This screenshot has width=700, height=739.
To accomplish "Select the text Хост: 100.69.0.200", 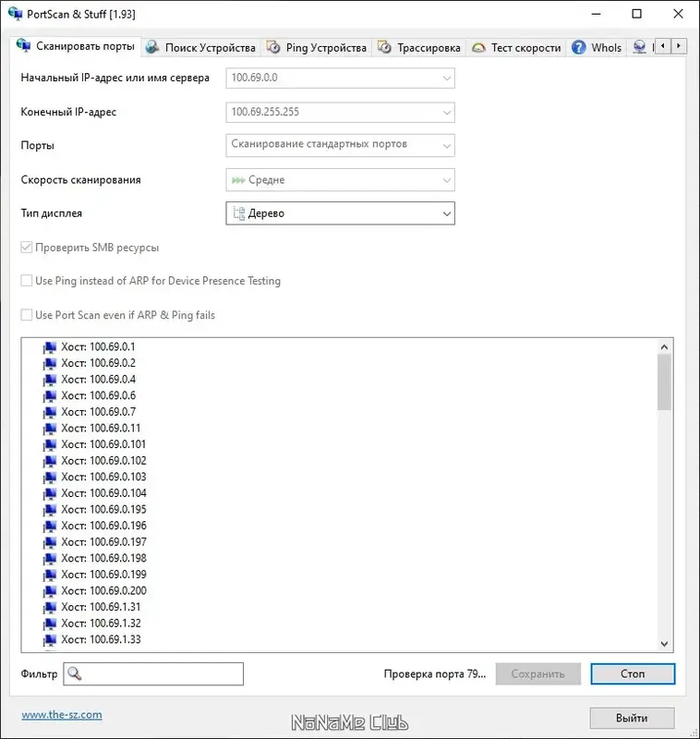I will tap(103, 590).
